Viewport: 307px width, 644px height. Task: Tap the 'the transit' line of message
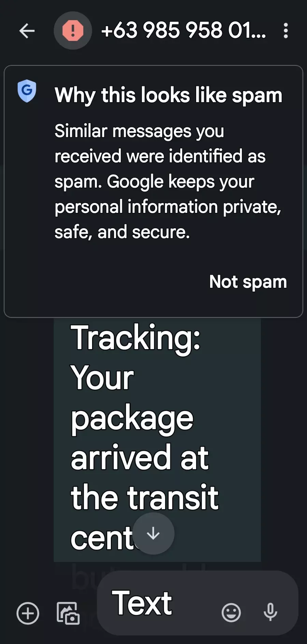click(144, 497)
